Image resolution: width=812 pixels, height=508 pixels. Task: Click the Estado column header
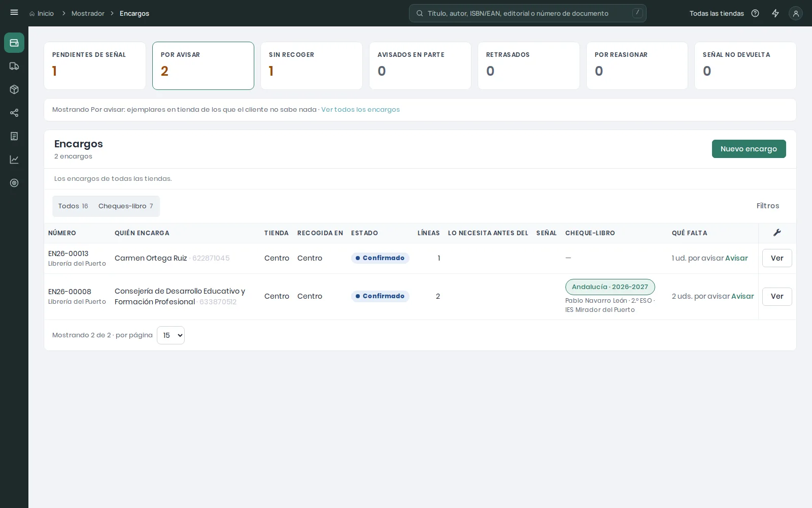click(364, 233)
